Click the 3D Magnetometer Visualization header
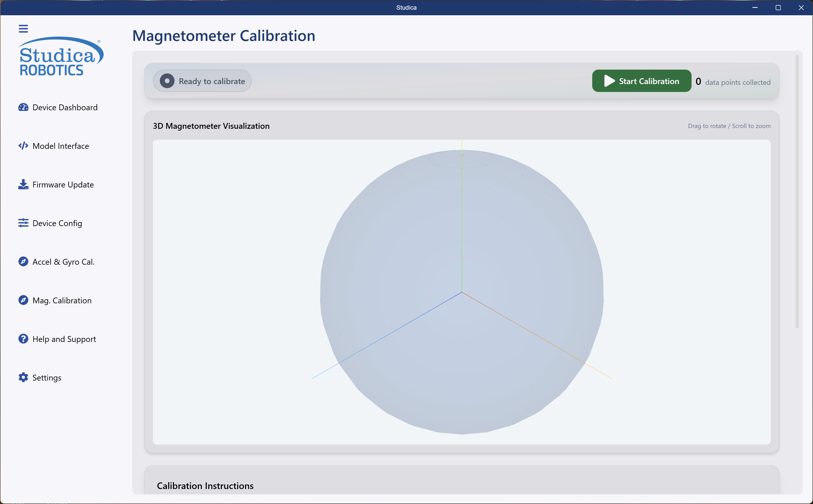 pyautogui.click(x=211, y=126)
